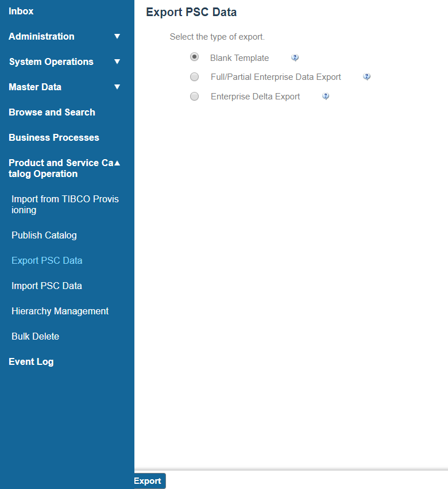This screenshot has width=448, height=489.
Task: Collapse Product and Service Catalog Operation arrow
Action: coord(117,163)
